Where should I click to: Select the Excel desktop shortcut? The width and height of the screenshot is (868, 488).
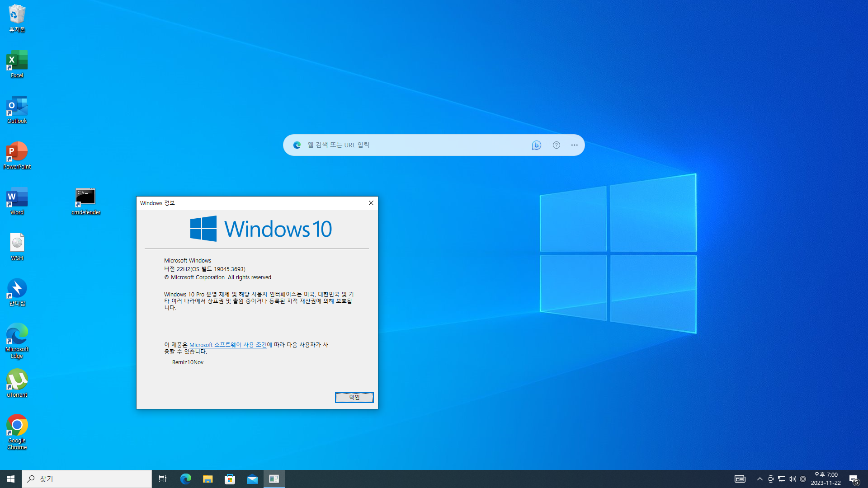[x=17, y=64]
